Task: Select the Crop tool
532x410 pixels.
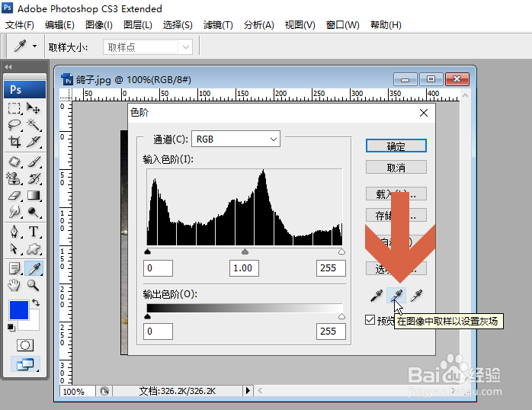Action: [14, 142]
